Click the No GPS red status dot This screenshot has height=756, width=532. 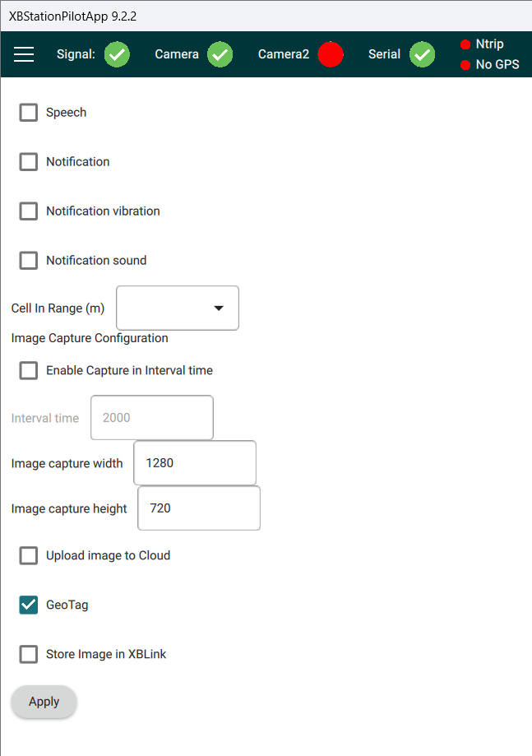pos(465,65)
